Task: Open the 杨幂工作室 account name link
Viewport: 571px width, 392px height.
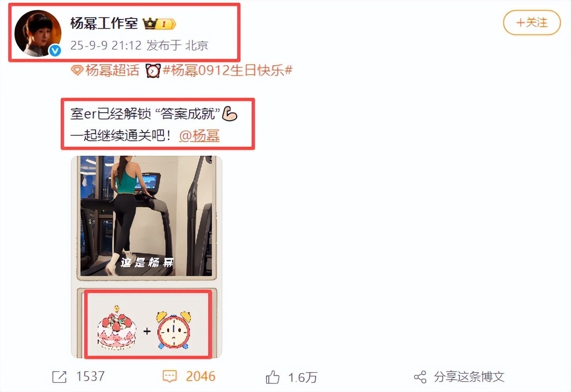Action: [x=104, y=23]
